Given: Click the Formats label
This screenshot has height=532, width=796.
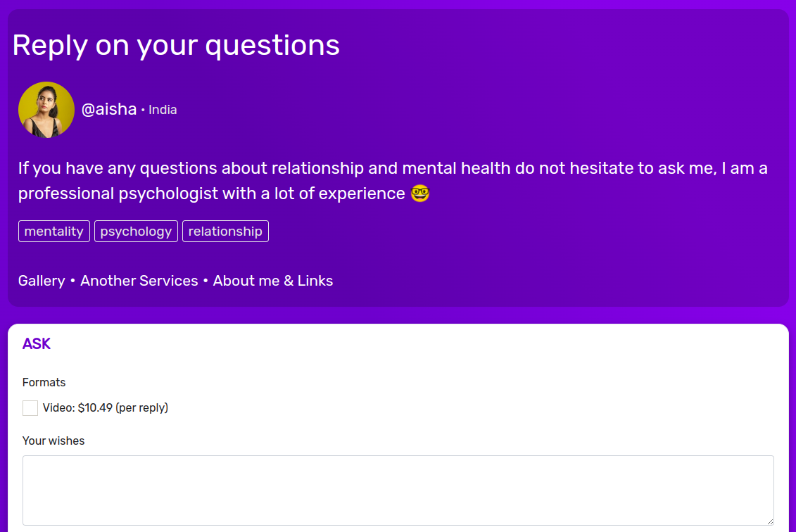Looking at the screenshot, I should (x=44, y=382).
